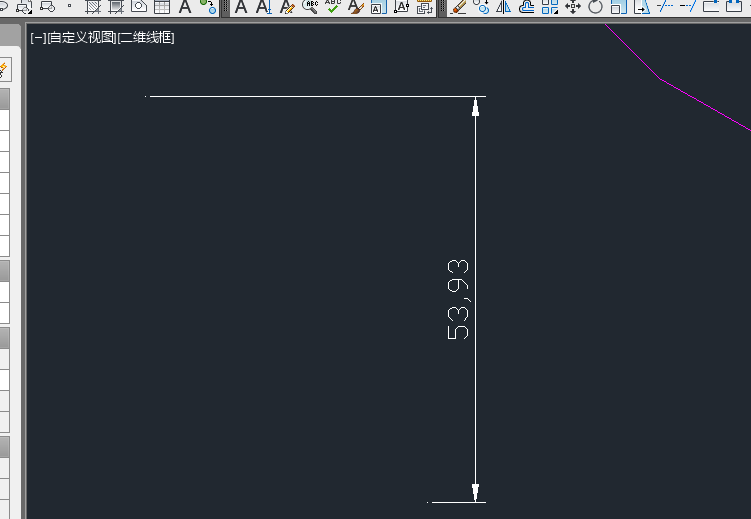Select the 53,93 dimension text
The height and width of the screenshot is (519, 751).
(458, 299)
